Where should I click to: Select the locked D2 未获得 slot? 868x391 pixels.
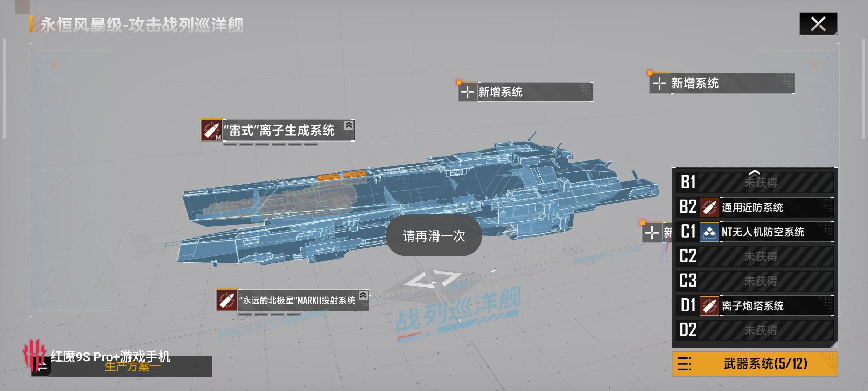pyautogui.click(x=760, y=330)
